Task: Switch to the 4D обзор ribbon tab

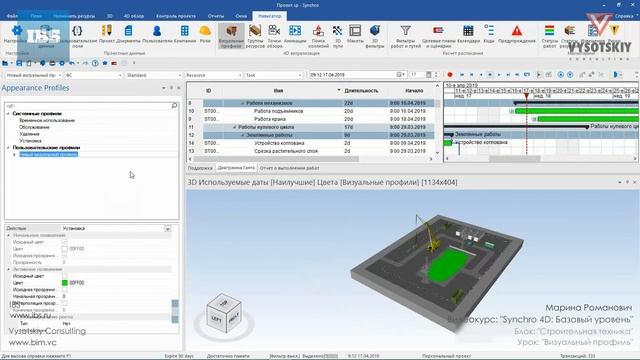Action: pos(133,16)
